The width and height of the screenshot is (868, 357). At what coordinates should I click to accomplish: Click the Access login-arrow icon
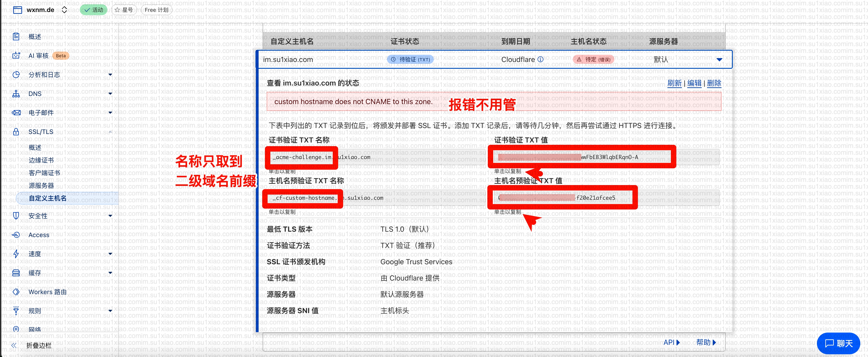tap(16, 235)
